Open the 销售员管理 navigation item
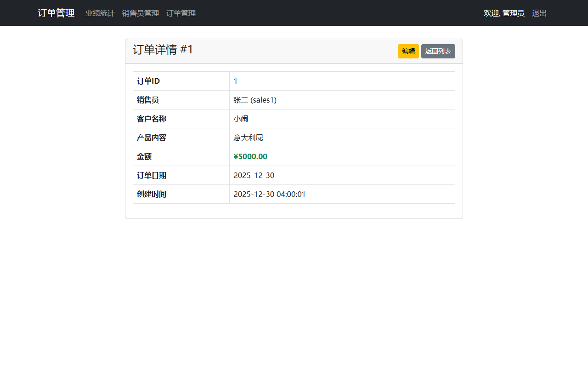The image size is (588, 368). click(x=141, y=13)
